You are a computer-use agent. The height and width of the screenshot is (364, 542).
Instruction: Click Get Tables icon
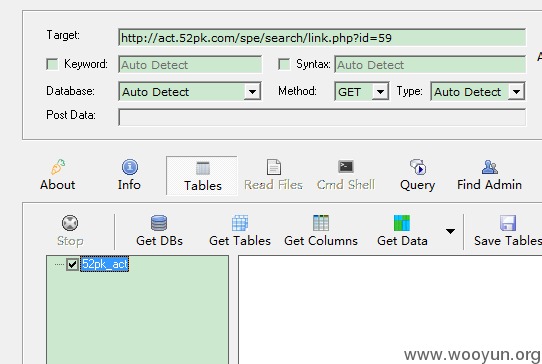pos(240,223)
